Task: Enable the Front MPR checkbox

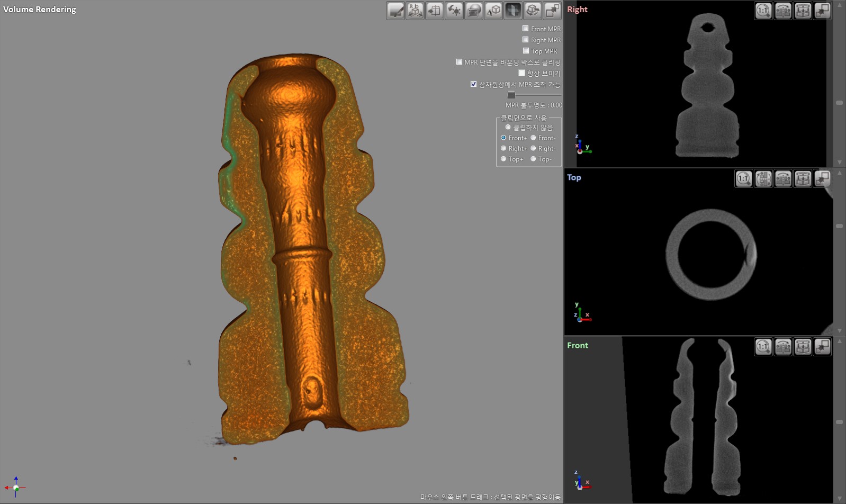Action: point(525,29)
